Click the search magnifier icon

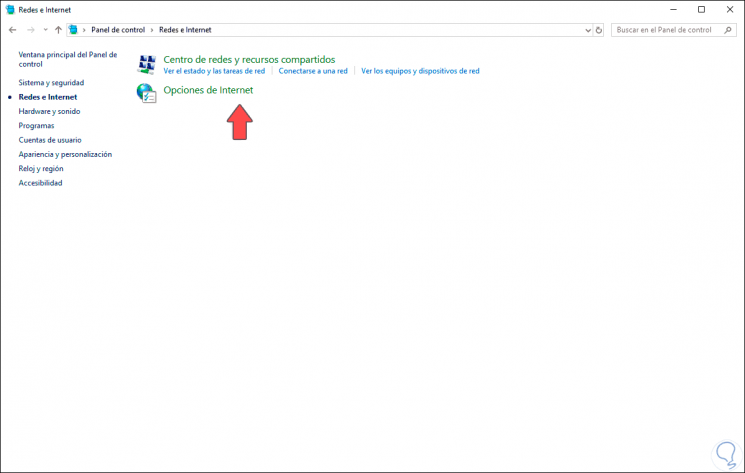[x=727, y=30]
